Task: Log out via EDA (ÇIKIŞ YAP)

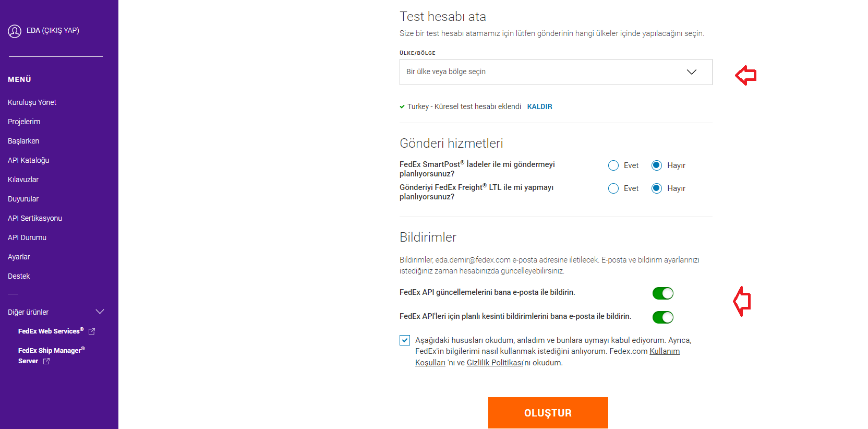Action: pyautogui.click(x=53, y=30)
